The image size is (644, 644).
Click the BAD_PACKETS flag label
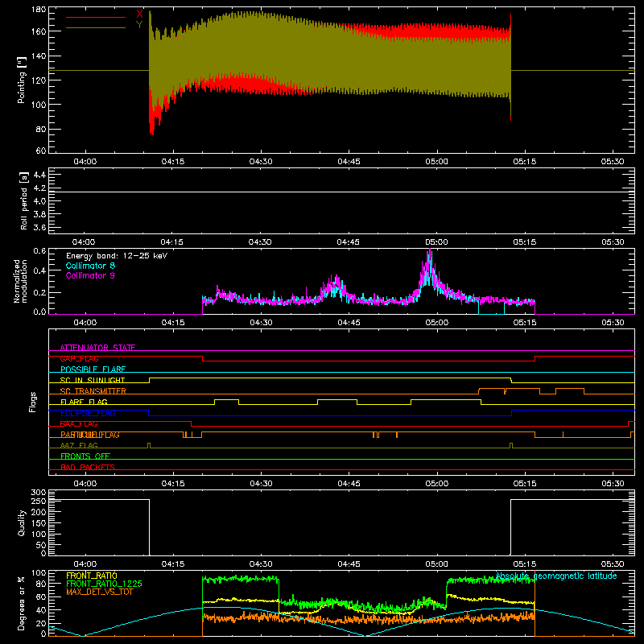click(88, 467)
